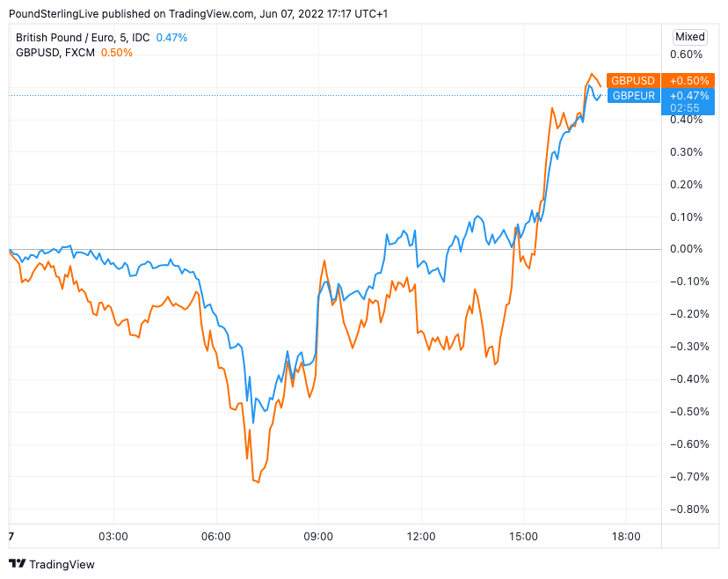Click the GBPUSD, FXCM legend entry
Screen dimensions: 728x579
tap(55, 53)
